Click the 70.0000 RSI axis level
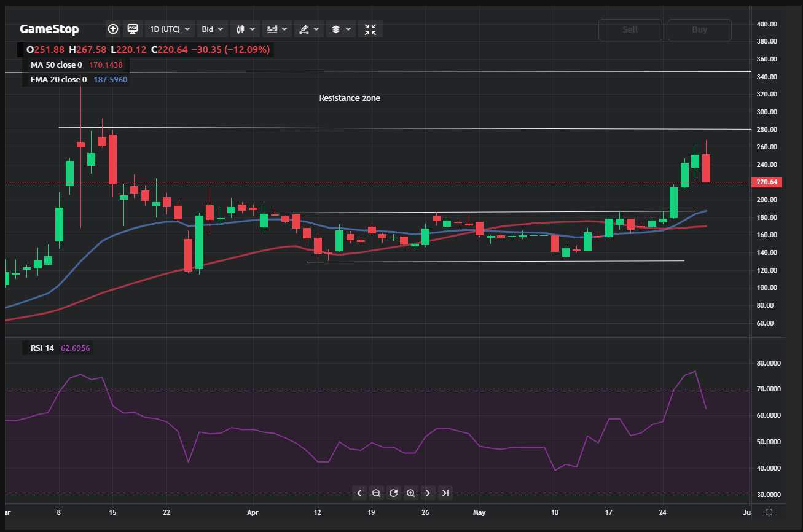This screenshot has height=532, width=803. click(769, 389)
